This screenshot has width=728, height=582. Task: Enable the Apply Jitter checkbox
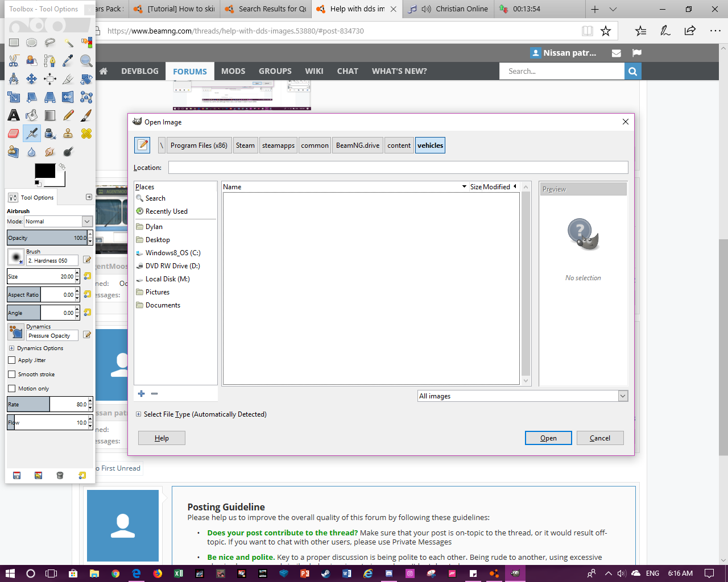click(x=12, y=360)
